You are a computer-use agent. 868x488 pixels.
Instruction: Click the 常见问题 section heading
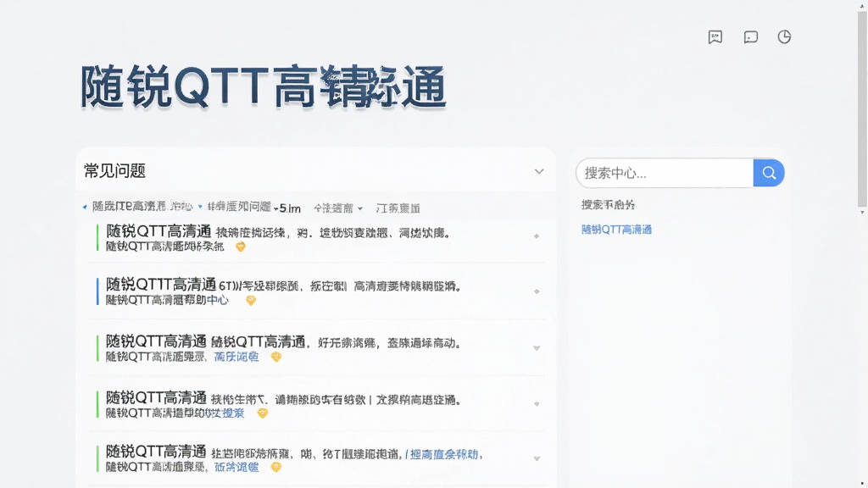coord(114,171)
